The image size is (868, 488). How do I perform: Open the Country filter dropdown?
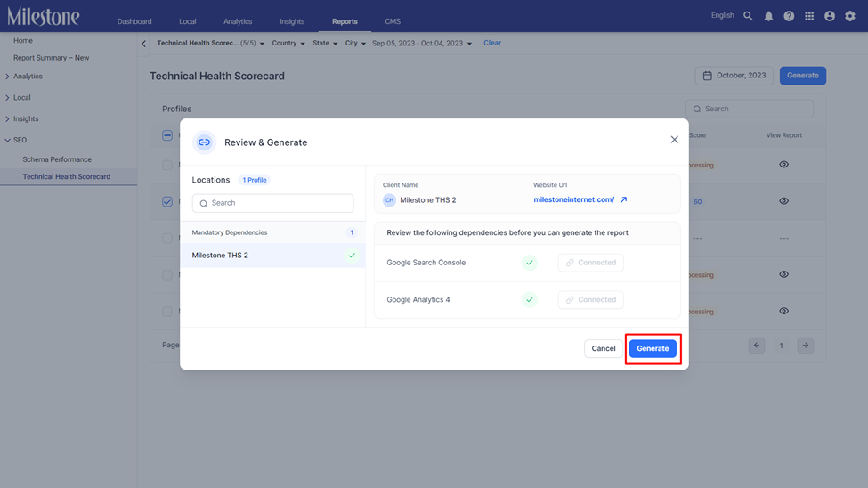coord(288,44)
